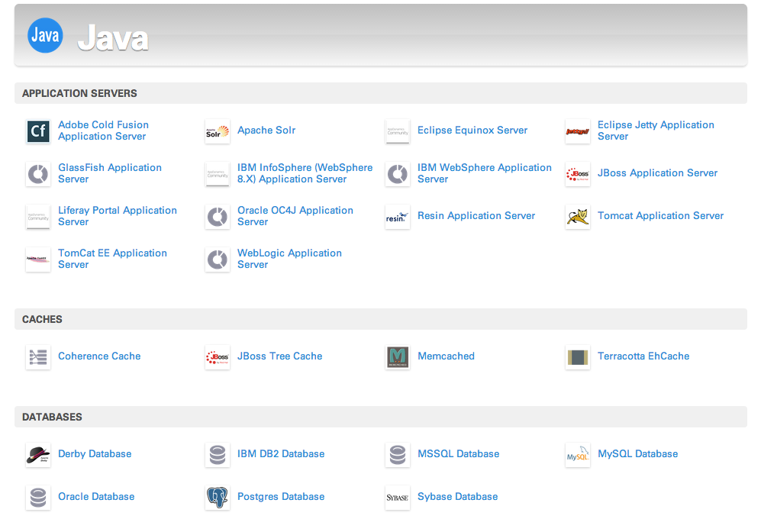The image size is (761, 532).
Task: Open Eclipse Jetty Application Server link
Action: 656,131
